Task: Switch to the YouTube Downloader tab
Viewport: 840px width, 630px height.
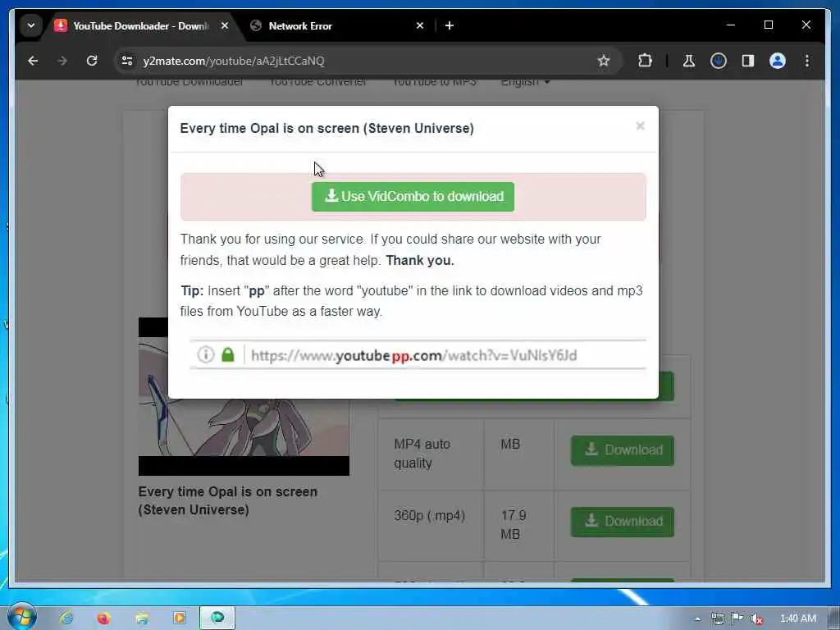Action: point(142,25)
